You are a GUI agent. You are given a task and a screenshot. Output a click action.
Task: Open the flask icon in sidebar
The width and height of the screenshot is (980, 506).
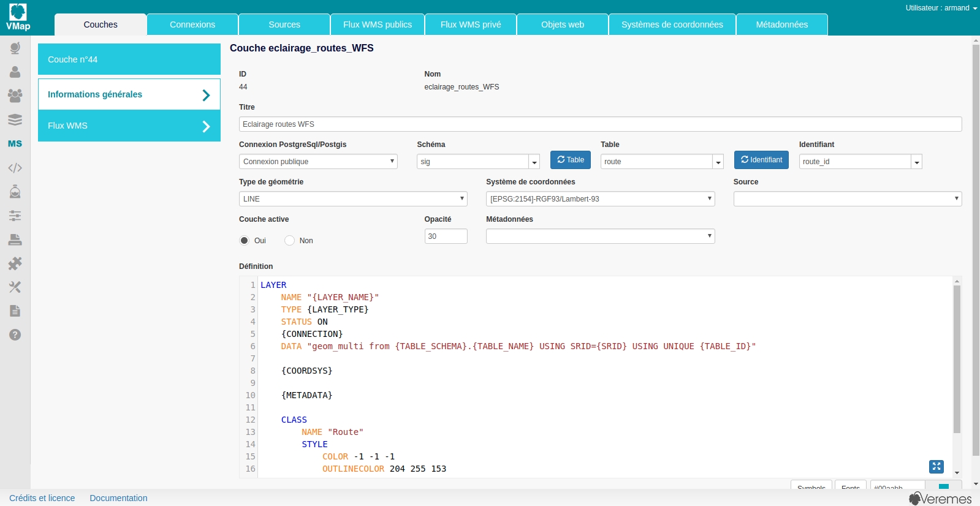coord(15,191)
